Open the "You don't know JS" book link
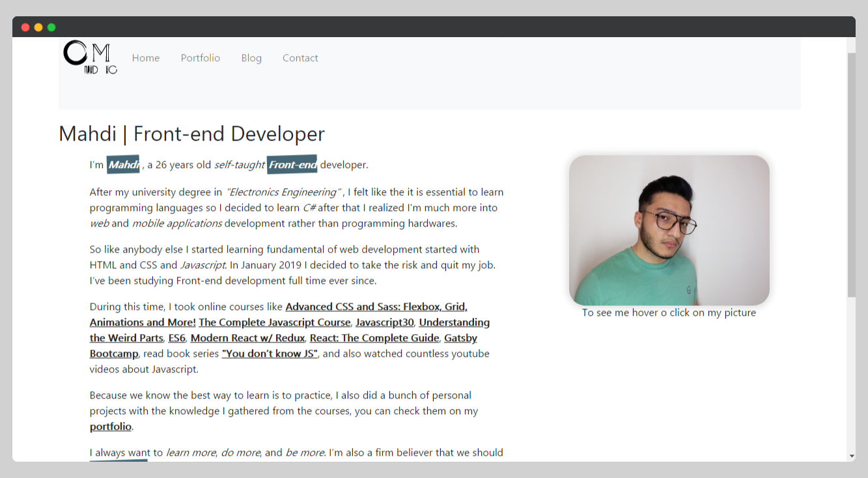868x478 pixels. (270, 354)
